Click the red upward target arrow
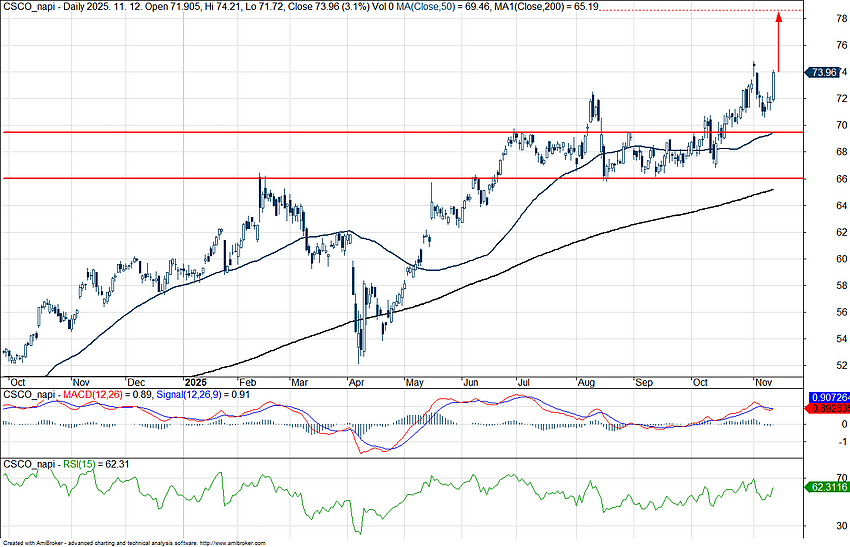This screenshot has height=547, width=850. tap(778, 40)
